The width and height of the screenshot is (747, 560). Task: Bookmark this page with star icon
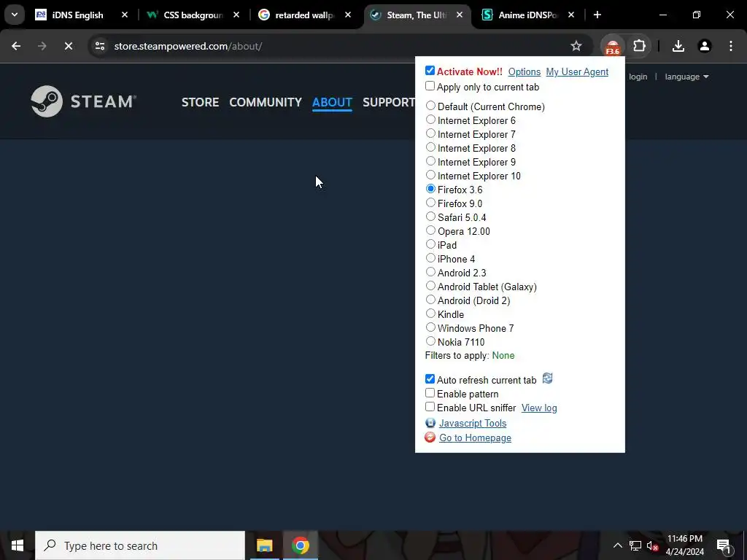(576, 46)
